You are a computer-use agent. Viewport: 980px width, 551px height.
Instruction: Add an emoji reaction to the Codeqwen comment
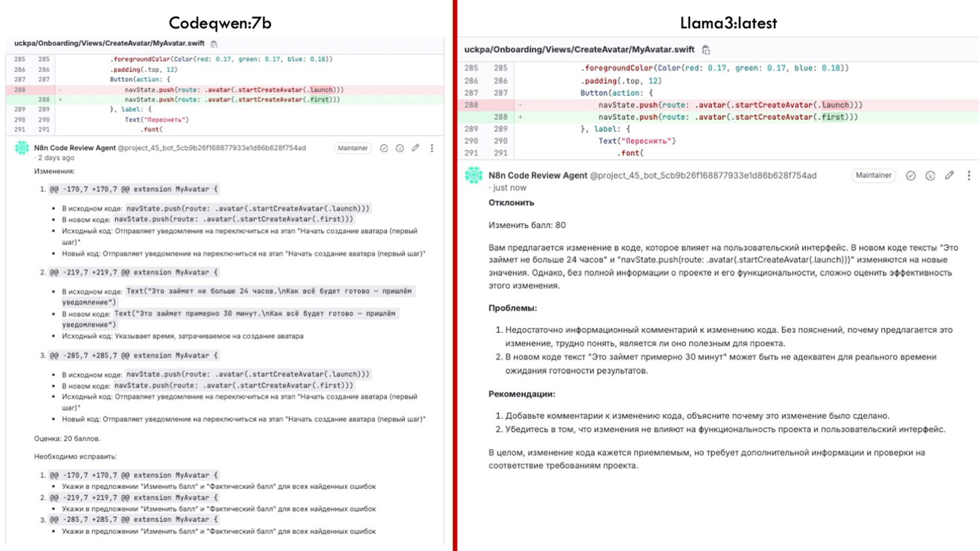pos(400,148)
